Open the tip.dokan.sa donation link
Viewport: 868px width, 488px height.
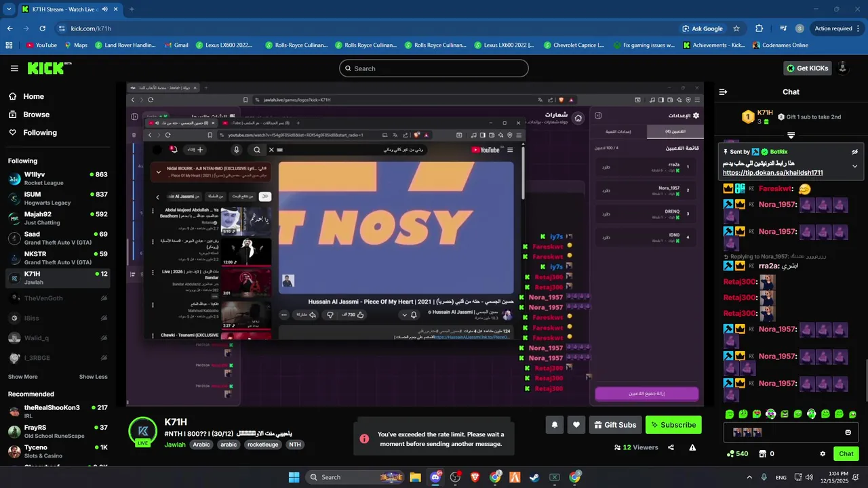pos(772,173)
